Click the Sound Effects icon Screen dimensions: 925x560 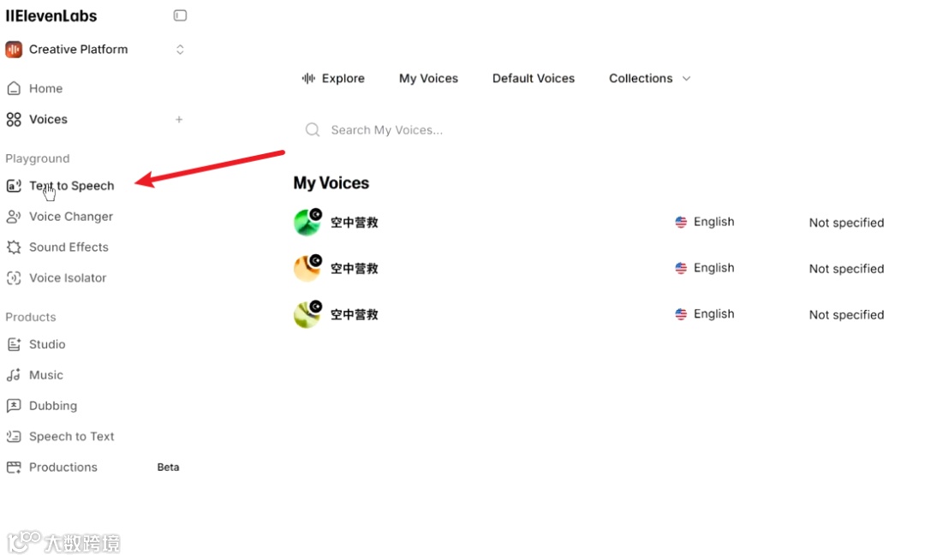14,247
